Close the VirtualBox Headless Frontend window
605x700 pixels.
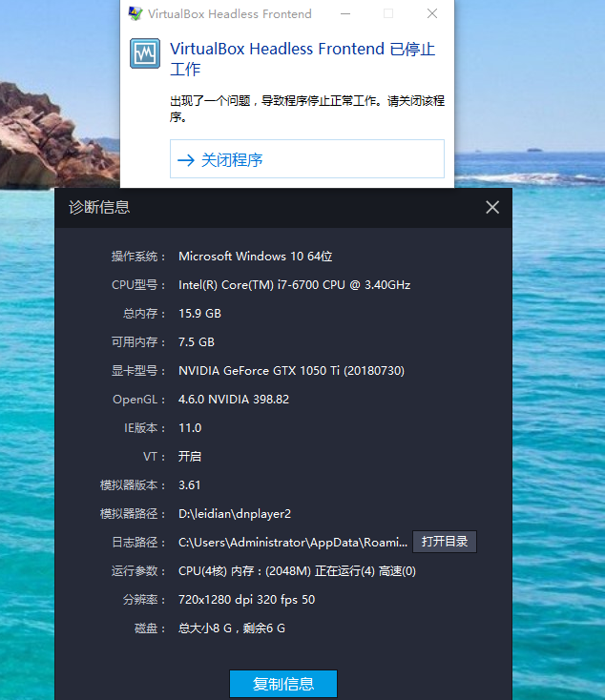click(x=432, y=14)
